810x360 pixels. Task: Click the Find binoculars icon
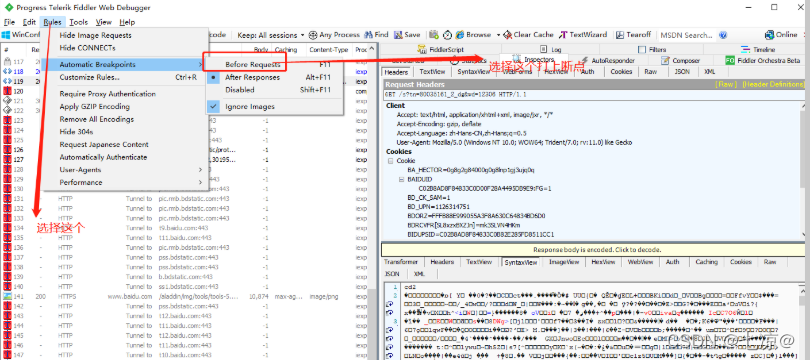click(368, 35)
